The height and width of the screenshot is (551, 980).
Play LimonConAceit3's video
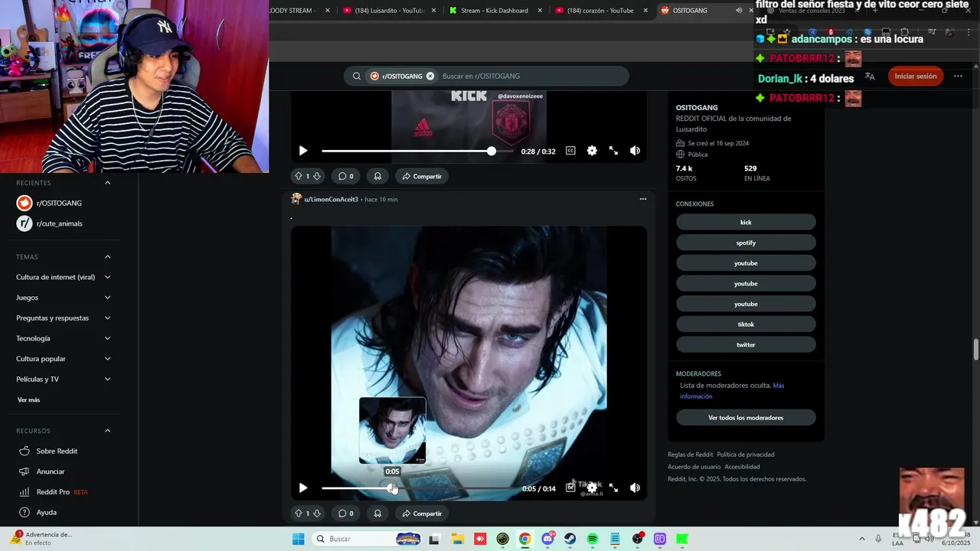pos(303,487)
